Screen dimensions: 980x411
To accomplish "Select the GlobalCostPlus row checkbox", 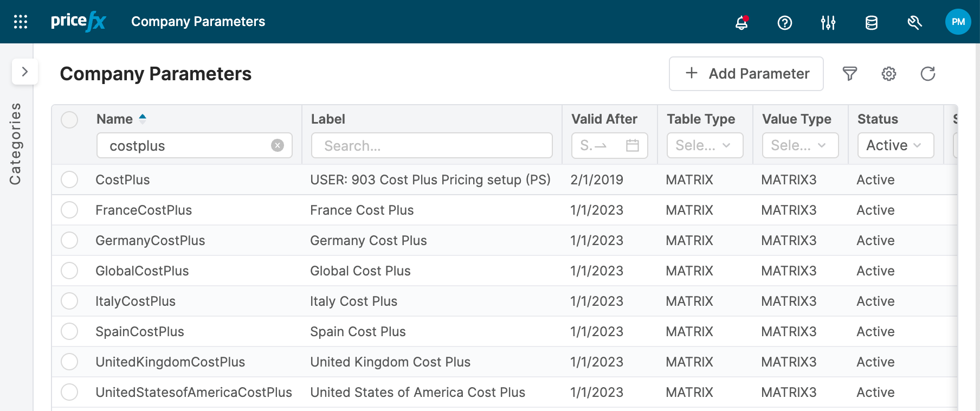I will (69, 271).
